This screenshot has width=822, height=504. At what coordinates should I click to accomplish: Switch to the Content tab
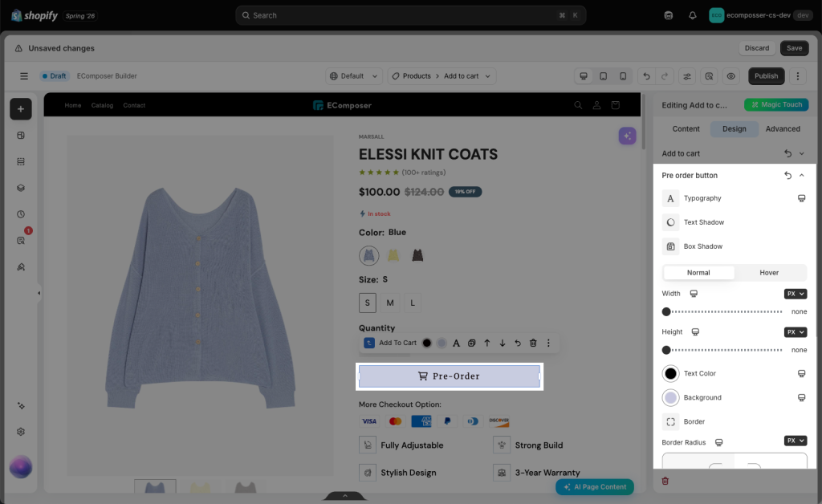686,129
